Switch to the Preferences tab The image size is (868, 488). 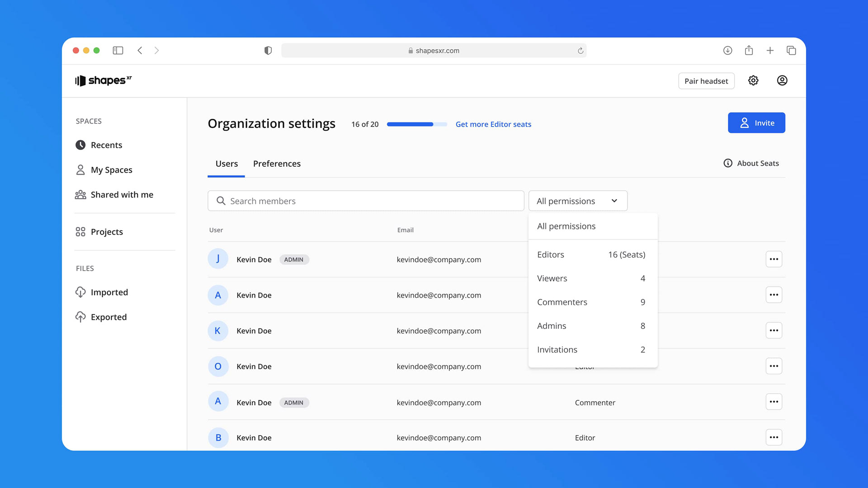tap(277, 164)
